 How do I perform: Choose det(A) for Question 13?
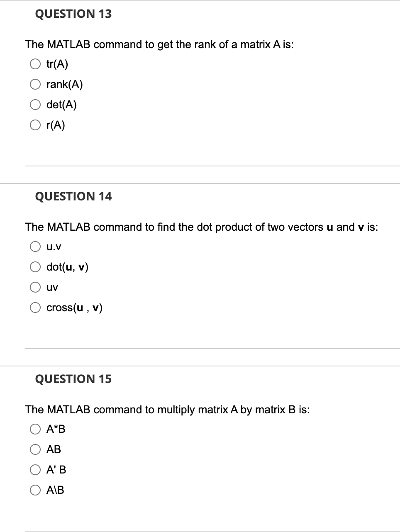[35, 105]
